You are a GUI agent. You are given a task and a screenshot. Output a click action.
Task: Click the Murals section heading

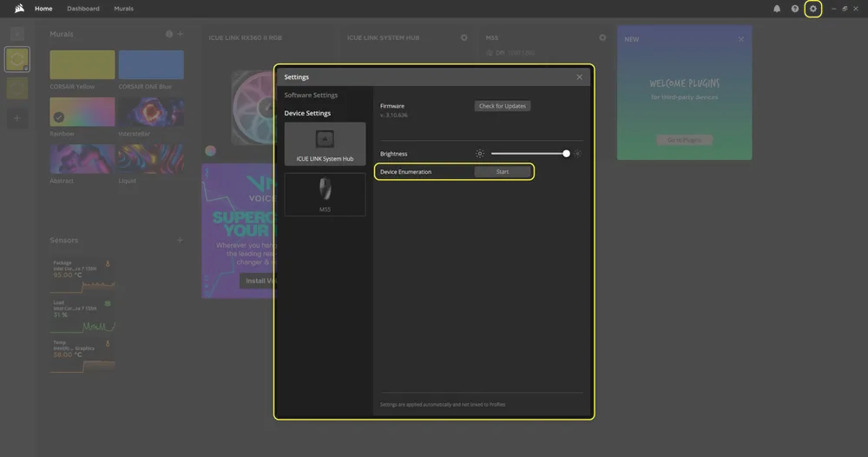point(62,34)
